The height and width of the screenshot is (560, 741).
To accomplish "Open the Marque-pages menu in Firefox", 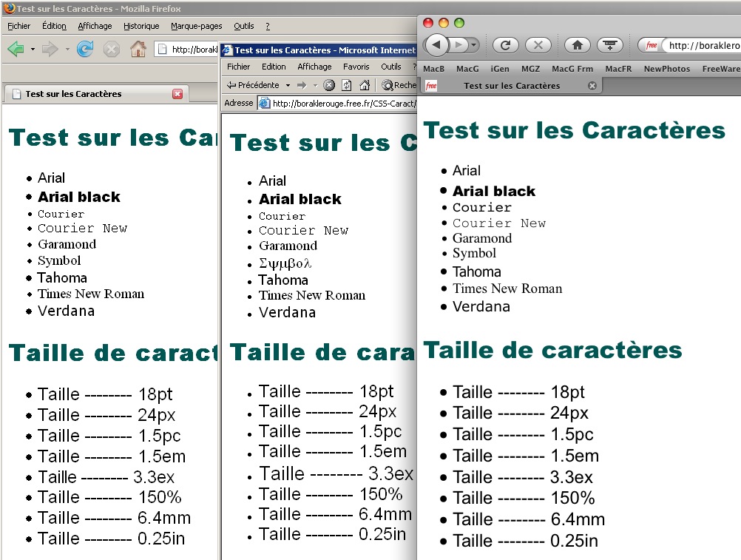I will 197,26.
